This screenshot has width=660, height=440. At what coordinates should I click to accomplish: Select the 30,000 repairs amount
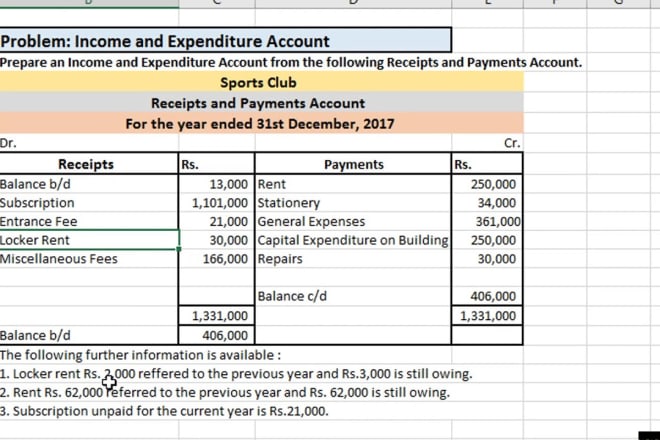click(x=487, y=259)
